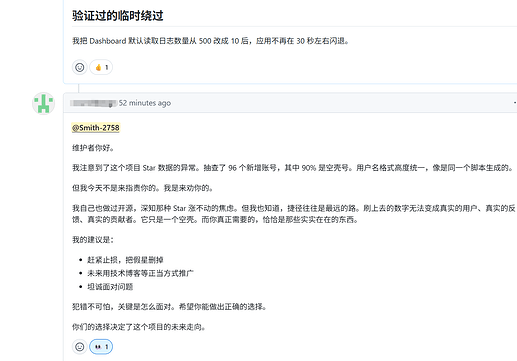Toggle thumbs-up reaction on first comment
This screenshot has width=517, height=361.
pyautogui.click(x=101, y=67)
